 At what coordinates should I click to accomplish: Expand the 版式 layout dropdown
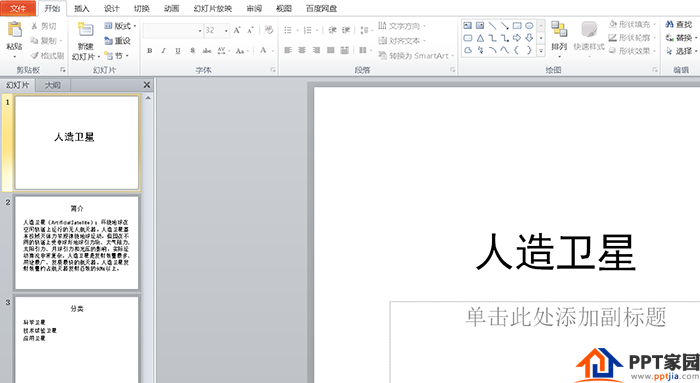point(120,26)
